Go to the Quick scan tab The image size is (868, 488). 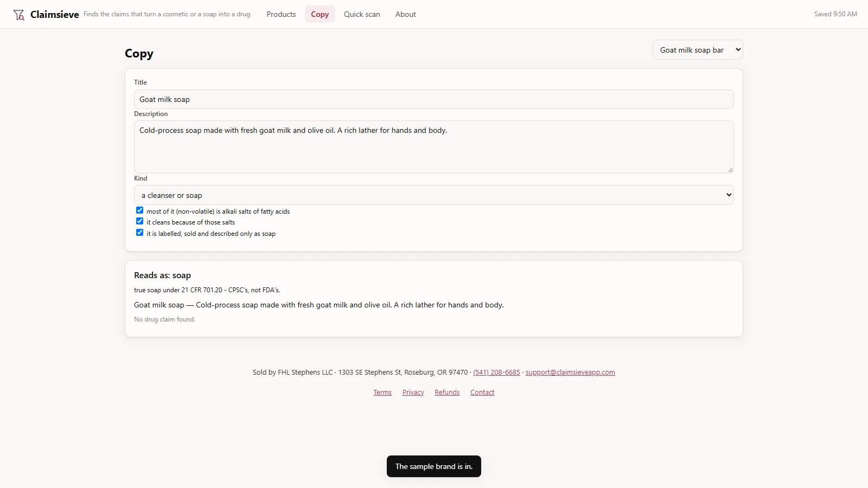tap(362, 14)
